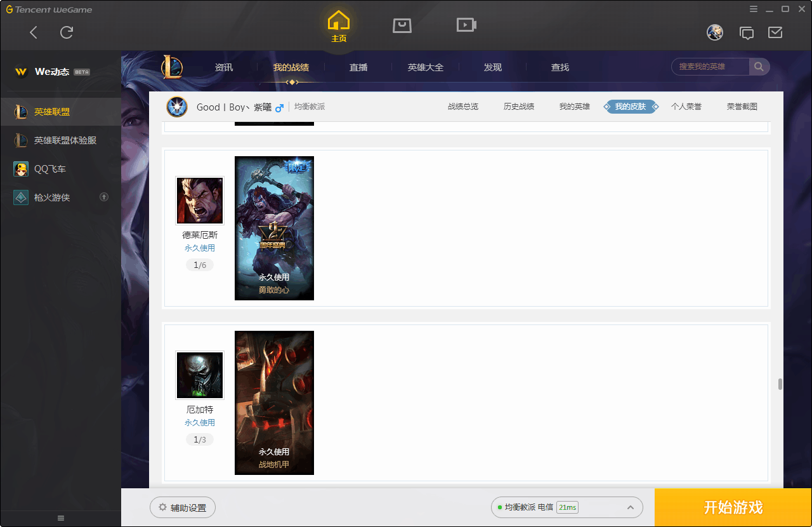This screenshot has width=812, height=527.
Task: Click 永久使用 under 德莱厄斯
Action: 200,248
